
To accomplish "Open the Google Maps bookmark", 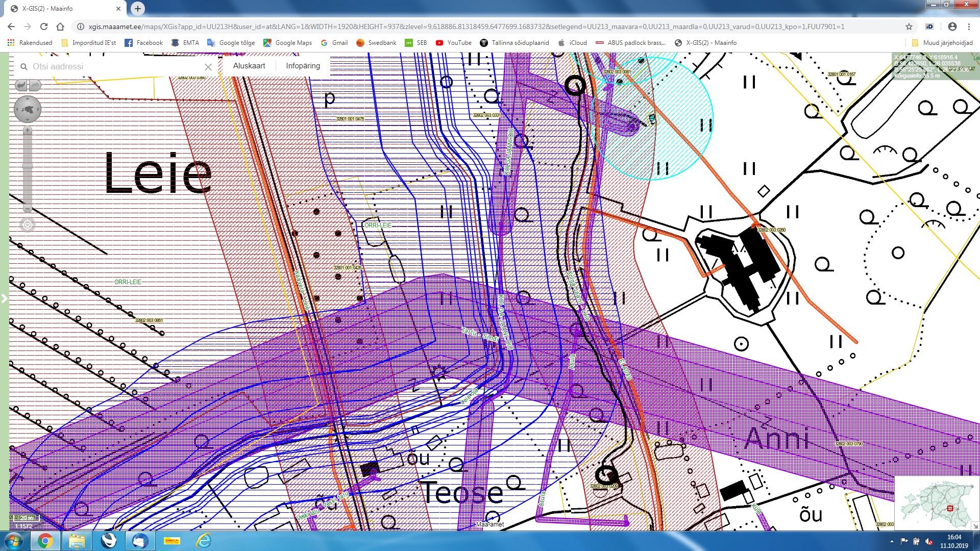I will click(x=288, y=43).
